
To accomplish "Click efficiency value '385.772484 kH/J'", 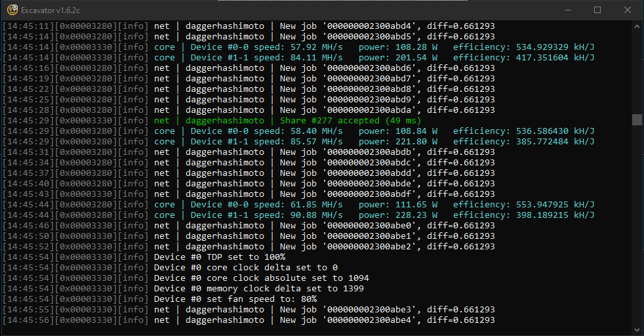I will [555, 141].
